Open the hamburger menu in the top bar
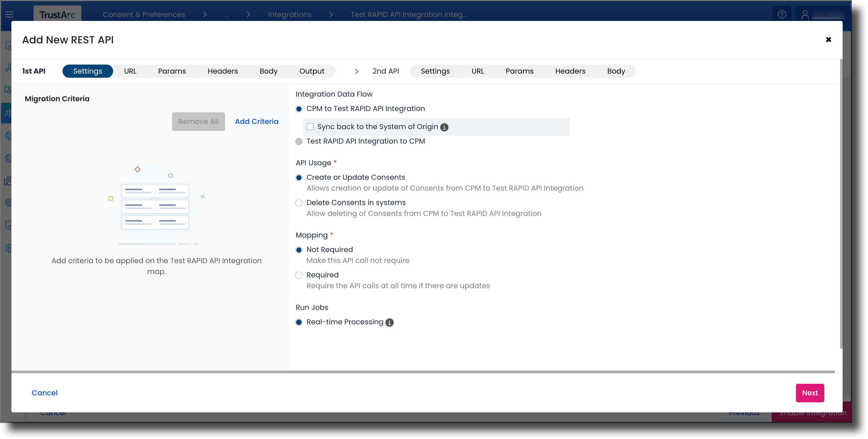The width and height of the screenshot is (868, 439). [10, 14]
